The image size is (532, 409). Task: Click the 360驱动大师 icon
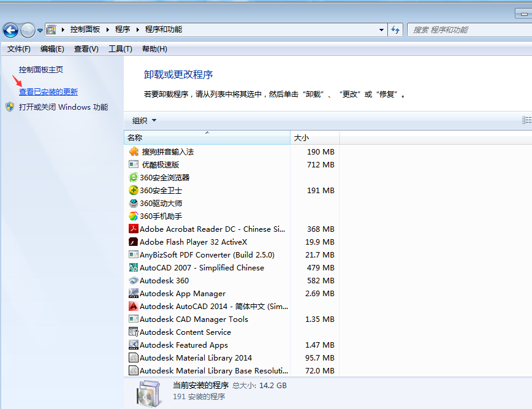(x=134, y=203)
